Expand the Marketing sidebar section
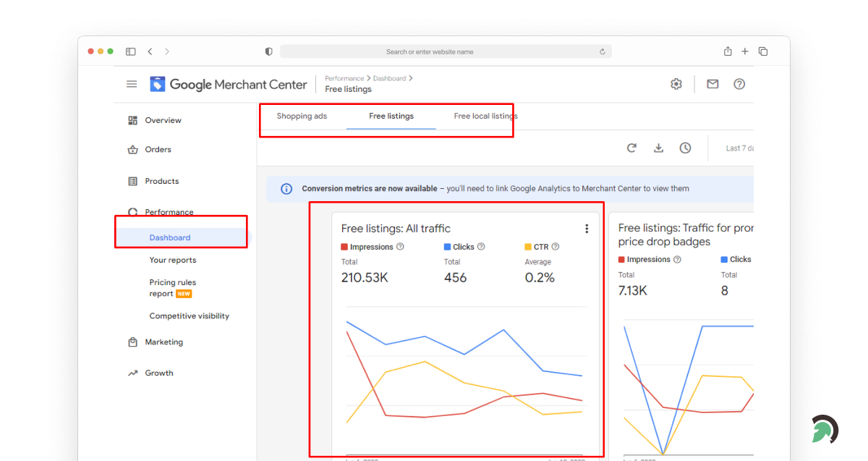The width and height of the screenshot is (868, 461). coord(163,342)
